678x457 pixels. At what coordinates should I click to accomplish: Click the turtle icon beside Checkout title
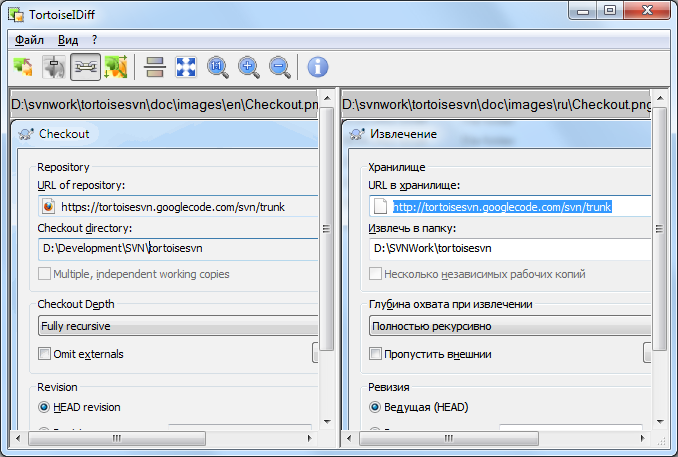point(26,134)
